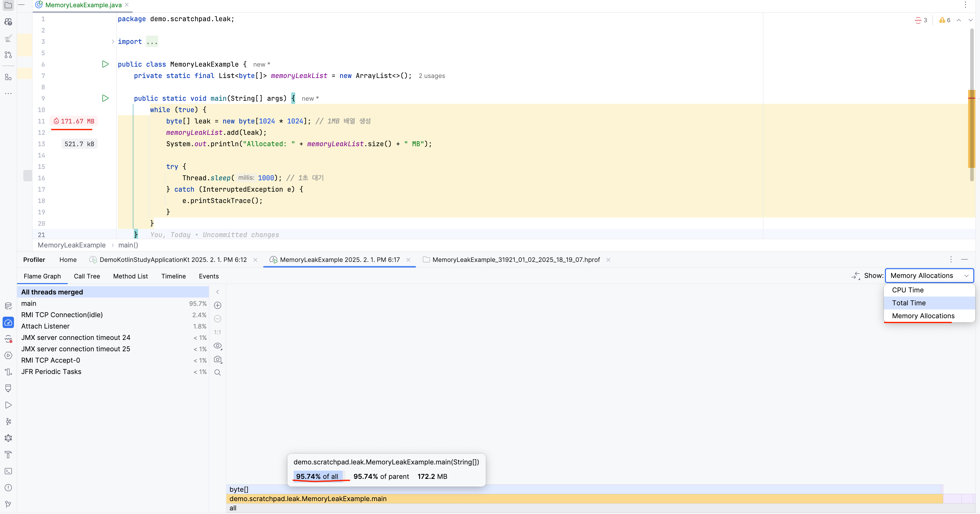
Task: Select RMI TCP Connection(idle) thread
Action: pos(113,315)
